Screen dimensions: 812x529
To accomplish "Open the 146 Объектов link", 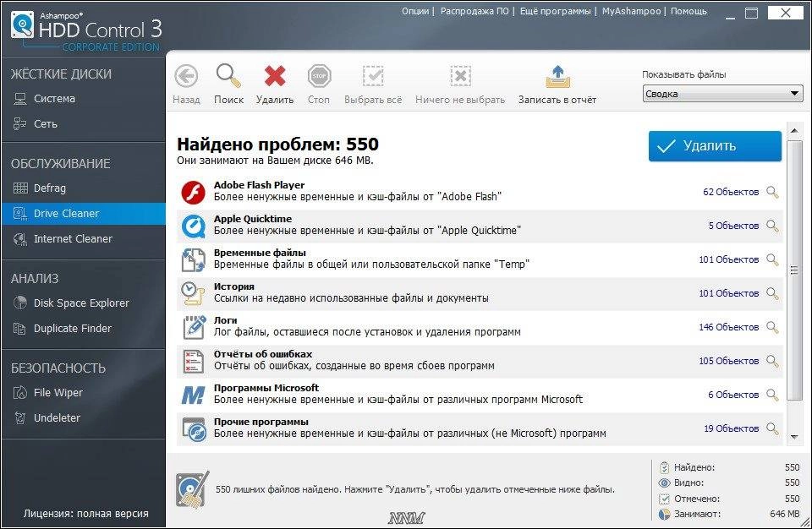I will click(728, 327).
